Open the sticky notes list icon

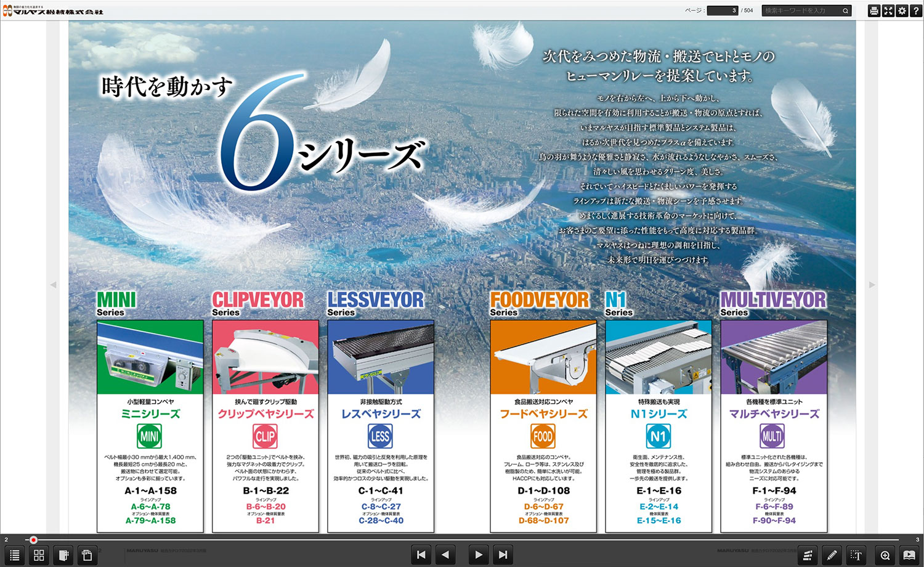(x=87, y=555)
